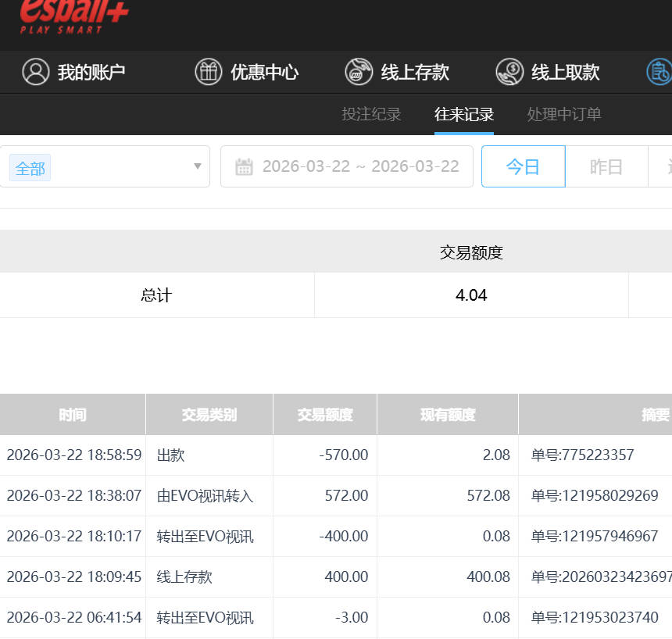This screenshot has width=672, height=639.
Task: Click the 昨日 filter button
Action: (606, 166)
